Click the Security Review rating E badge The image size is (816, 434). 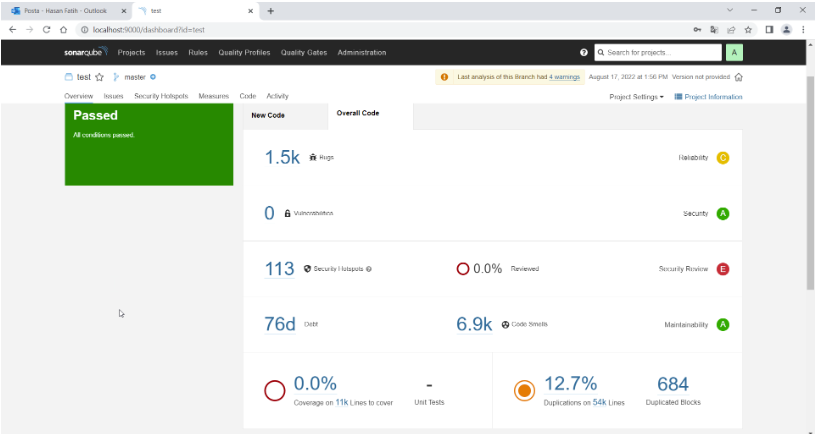click(722, 269)
